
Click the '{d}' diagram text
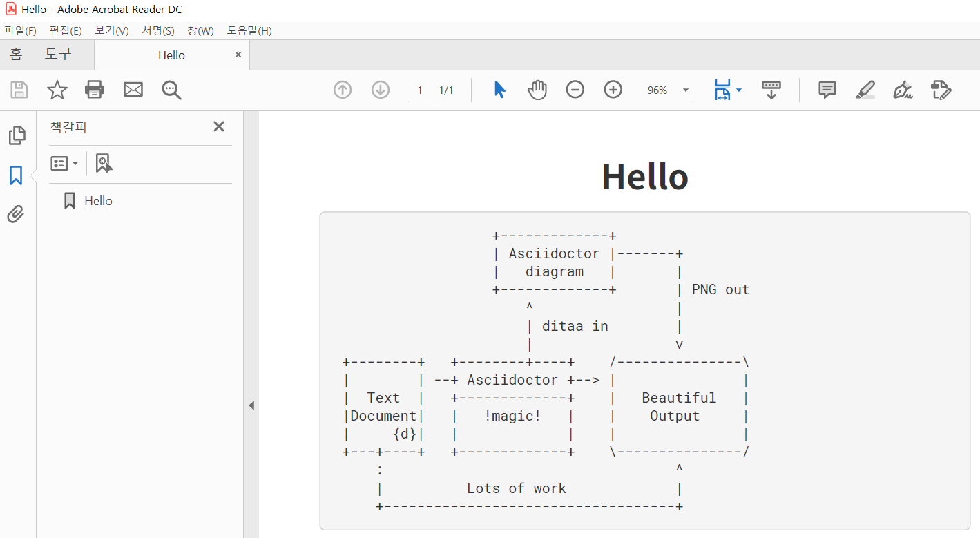tap(405, 434)
